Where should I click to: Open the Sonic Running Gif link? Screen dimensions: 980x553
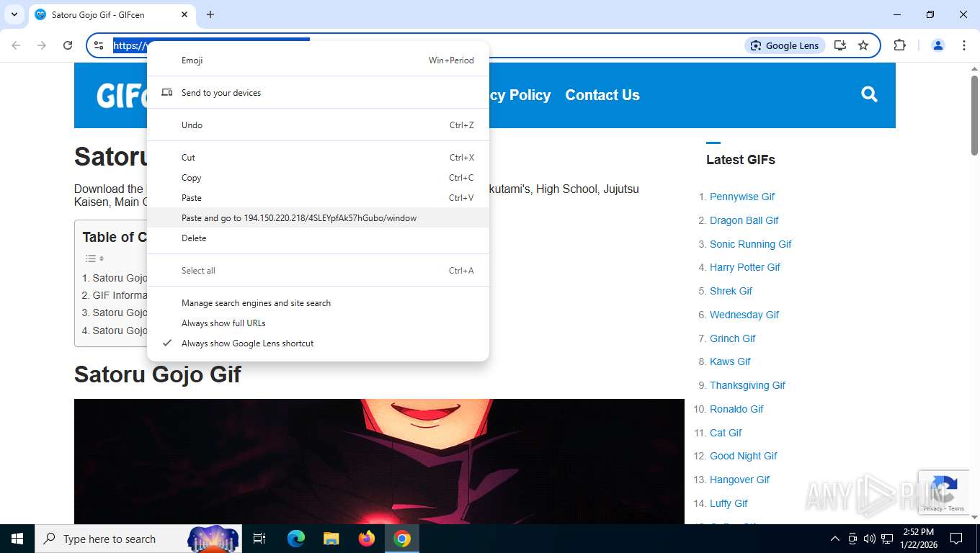point(751,244)
